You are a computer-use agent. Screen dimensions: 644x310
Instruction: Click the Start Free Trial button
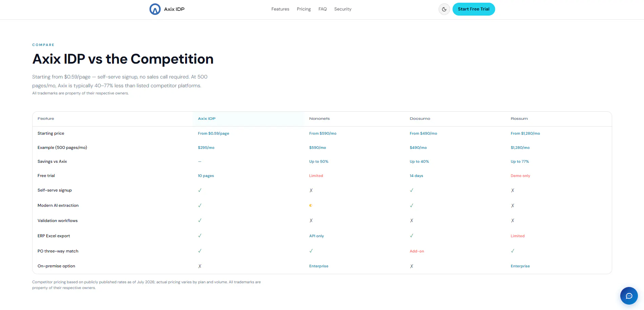coord(474,9)
